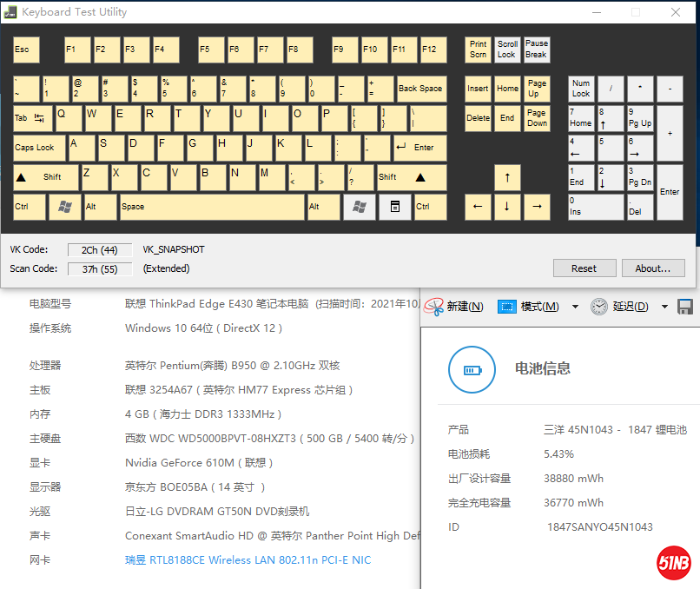Open the About dialog button
The image size is (700, 589).
click(x=653, y=268)
